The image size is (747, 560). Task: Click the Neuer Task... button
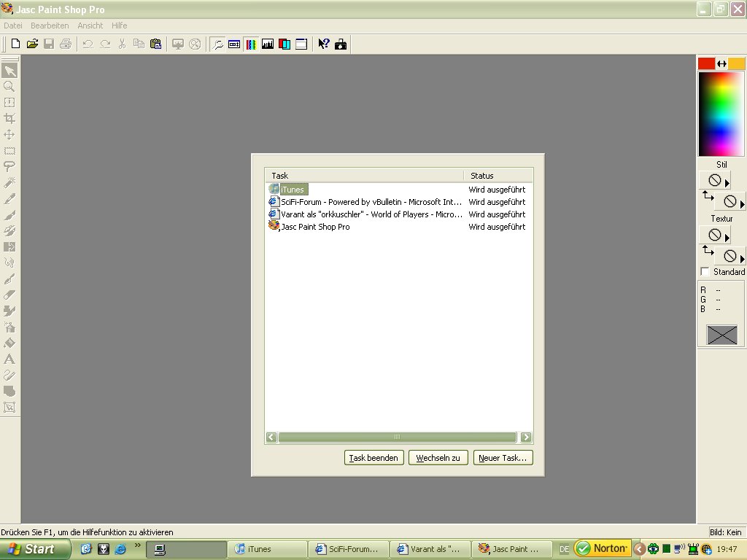503,458
